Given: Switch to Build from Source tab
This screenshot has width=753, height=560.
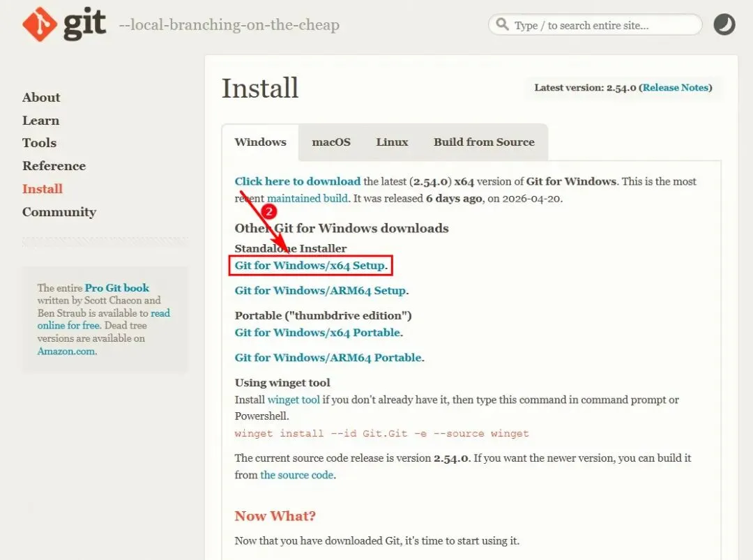Looking at the screenshot, I should point(484,142).
